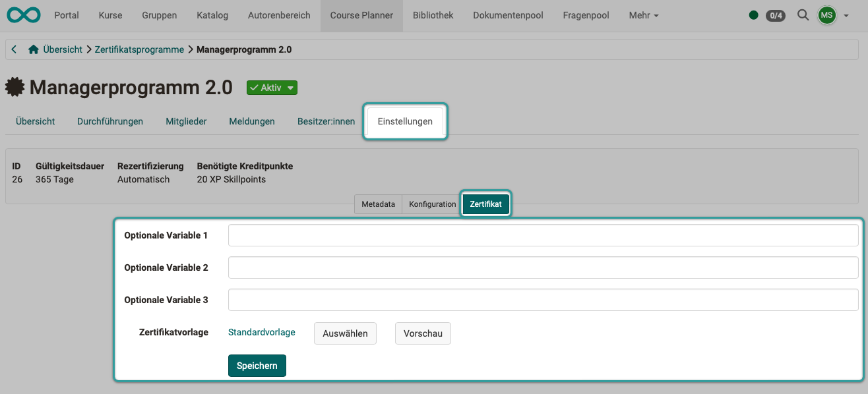
Task: Open the Durchführungen tab
Action: tap(109, 121)
